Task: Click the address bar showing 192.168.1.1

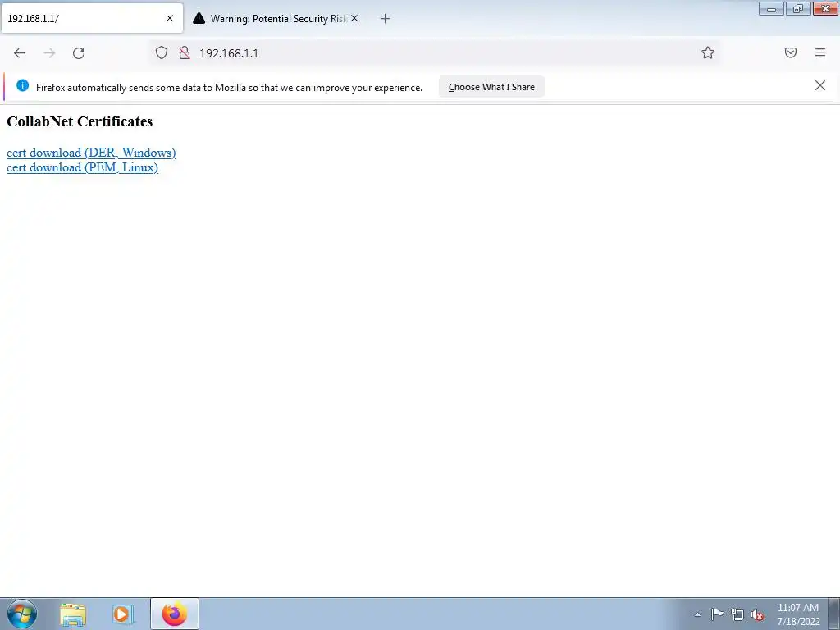Action: [434, 53]
